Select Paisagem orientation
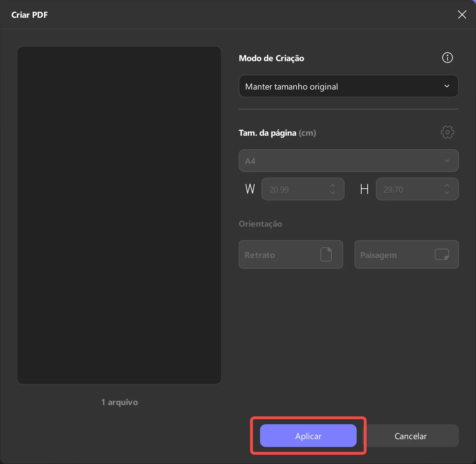The height and width of the screenshot is (464, 476). [x=406, y=254]
